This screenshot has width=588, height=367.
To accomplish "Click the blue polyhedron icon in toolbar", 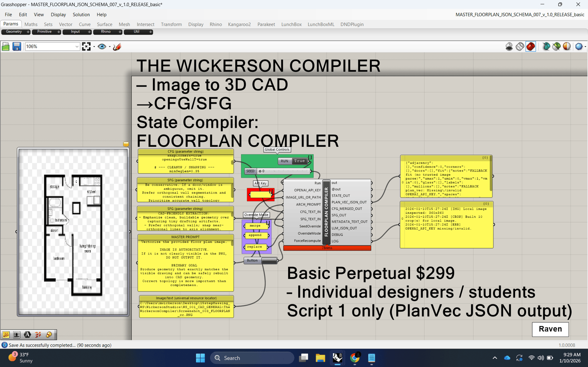I will (x=579, y=47).
